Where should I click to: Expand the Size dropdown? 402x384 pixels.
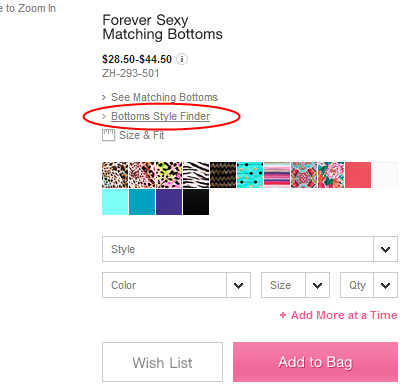click(295, 285)
